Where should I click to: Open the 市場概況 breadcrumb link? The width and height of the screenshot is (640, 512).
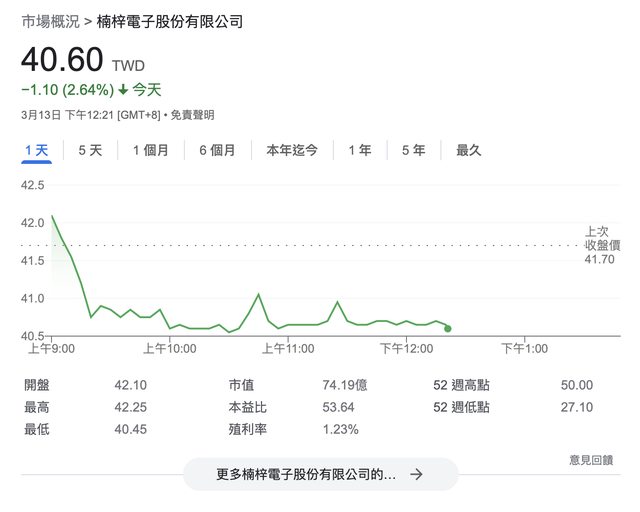point(50,21)
